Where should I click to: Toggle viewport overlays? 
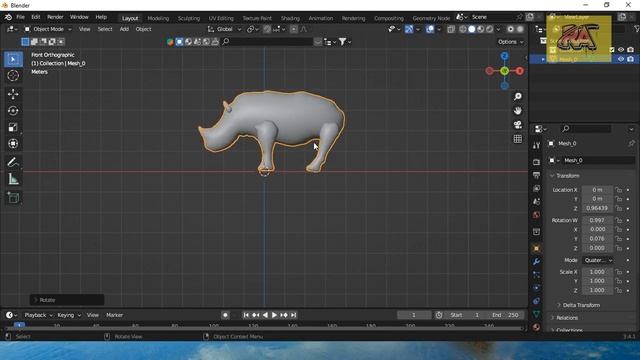click(430, 29)
